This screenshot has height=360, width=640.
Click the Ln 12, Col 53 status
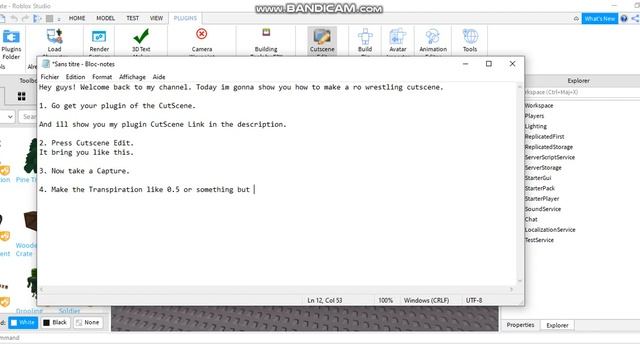coord(325,300)
